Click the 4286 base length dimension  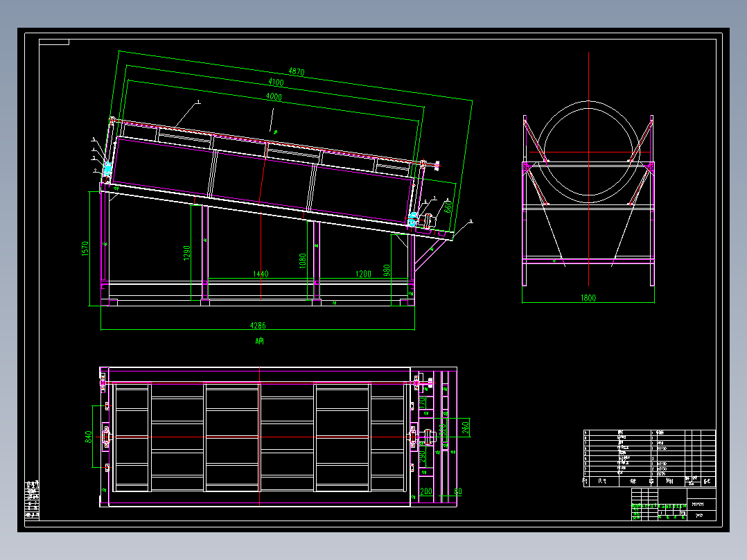258,326
